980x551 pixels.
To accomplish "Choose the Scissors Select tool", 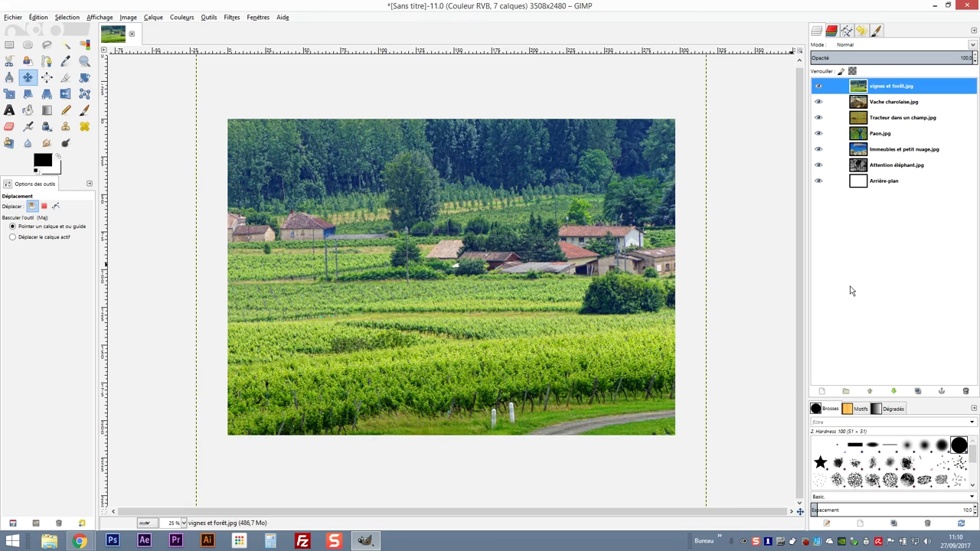I will 9,61.
